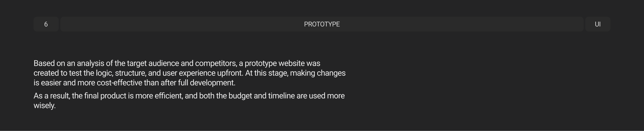Click the number 6 badge
This screenshot has height=131, width=644.
46,24
